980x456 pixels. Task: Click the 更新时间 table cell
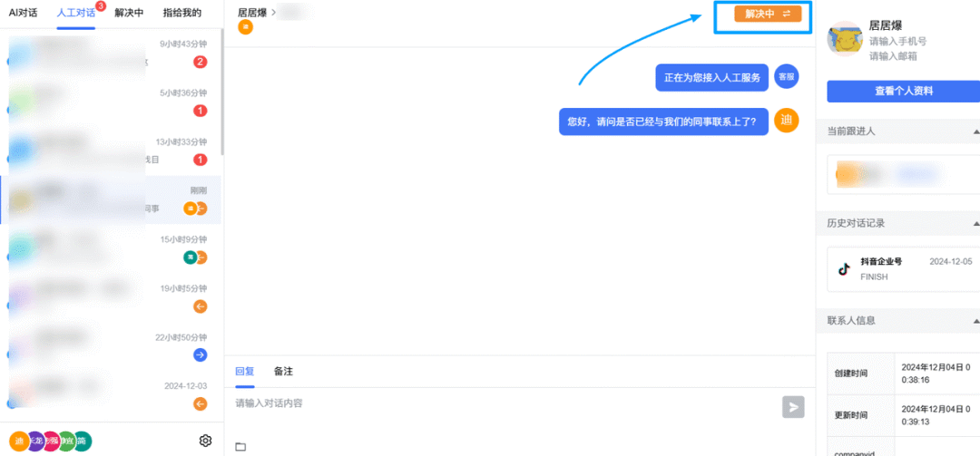click(860, 415)
